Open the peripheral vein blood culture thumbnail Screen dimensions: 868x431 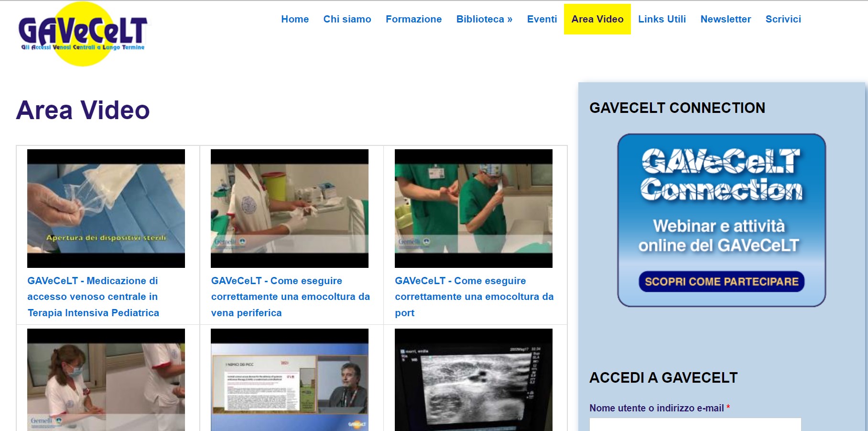(x=290, y=209)
